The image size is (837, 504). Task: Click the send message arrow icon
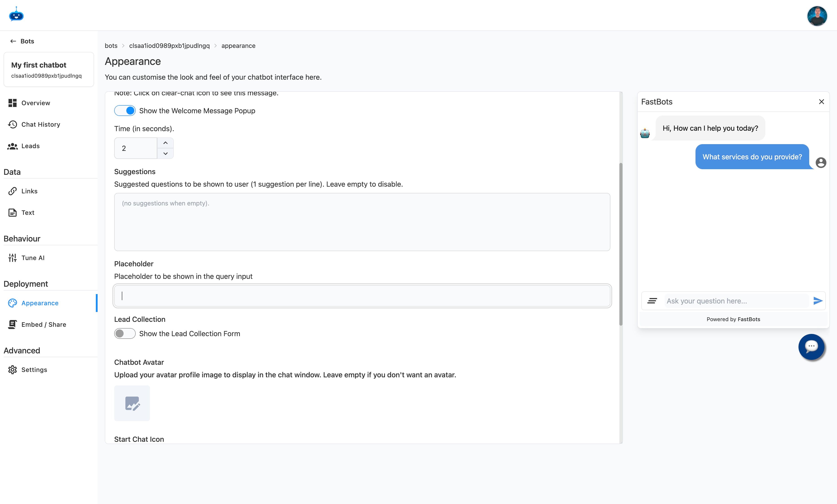(818, 301)
